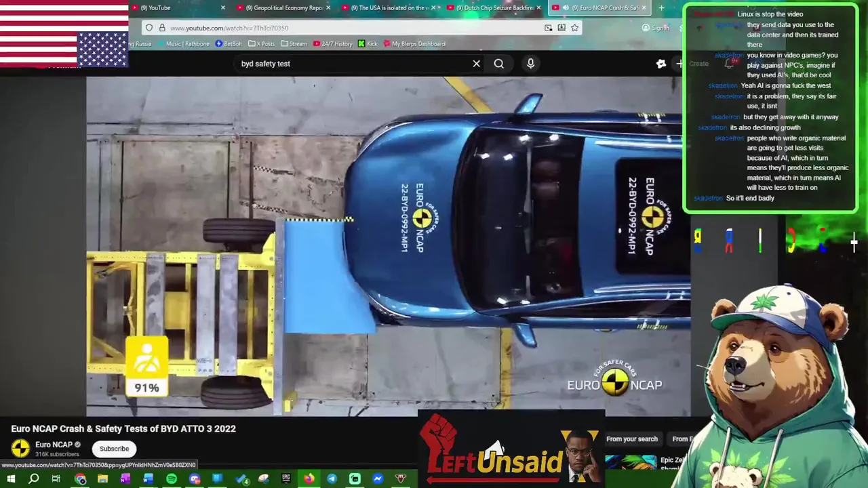Open Messenger from the taskbar
This screenshot has height=488, width=868.
tap(378, 479)
